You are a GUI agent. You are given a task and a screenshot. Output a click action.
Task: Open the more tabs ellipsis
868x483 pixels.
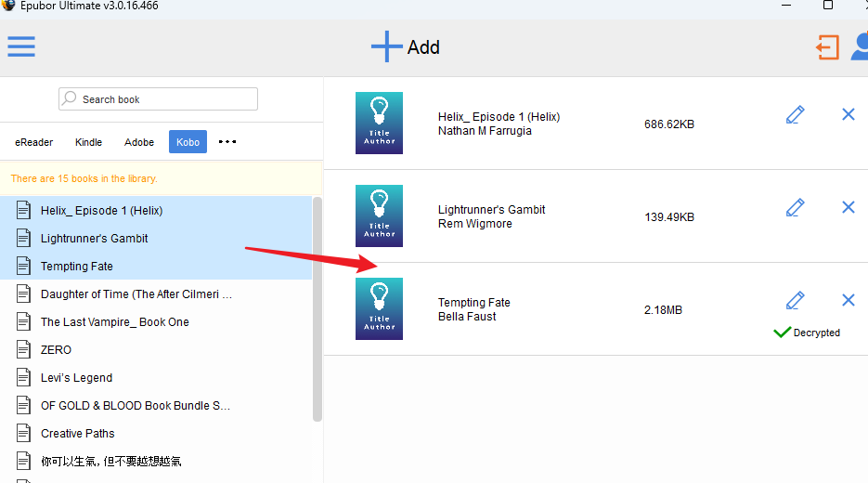(227, 142)
